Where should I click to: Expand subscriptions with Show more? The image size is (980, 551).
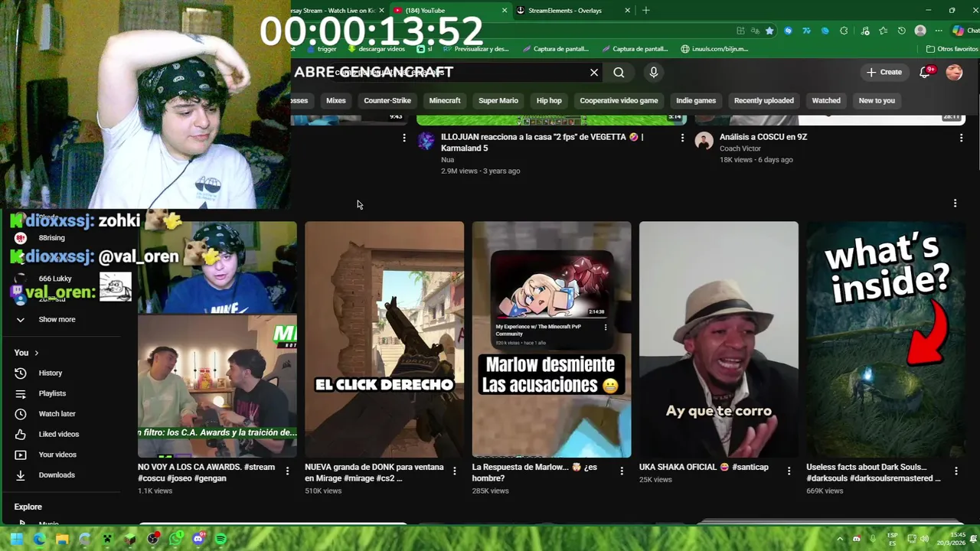pos(57,319)
